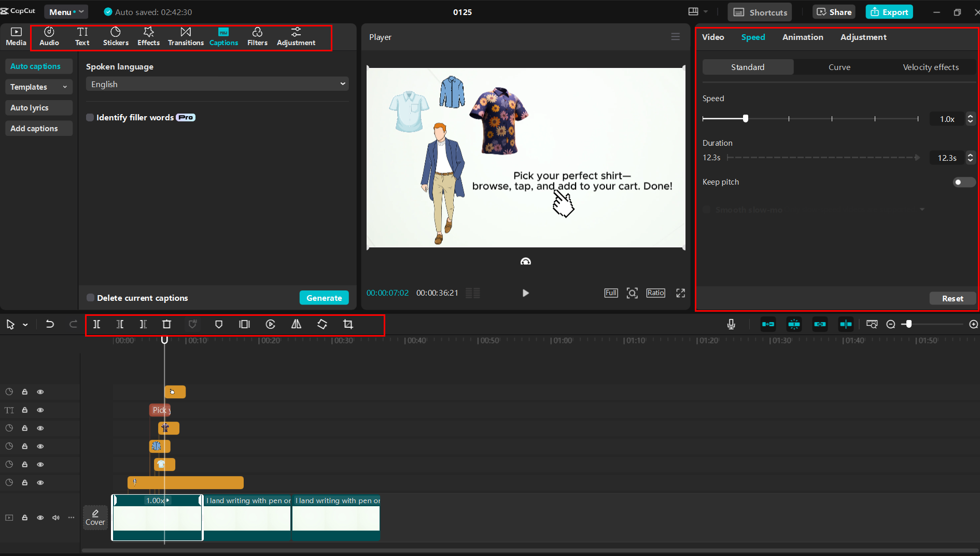Click the Generate captions button
The height and width of the screenshot is (556, 980).
click(x=324, y=298)
